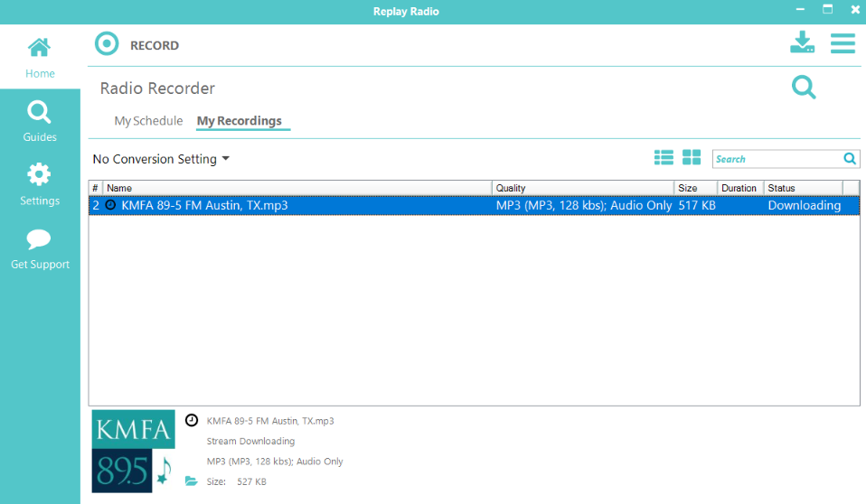Viewport: 866px width, 504px height.
Task: Switch to list view layout
Action: pyautogui.click(x=664, y=158)
